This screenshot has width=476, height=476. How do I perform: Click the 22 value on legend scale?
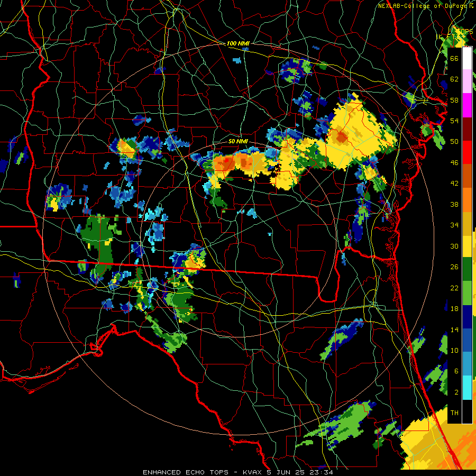click(x=454, y=288)
